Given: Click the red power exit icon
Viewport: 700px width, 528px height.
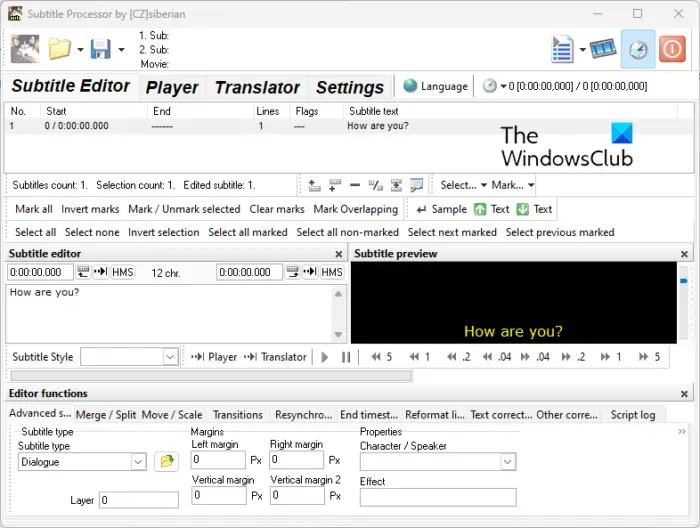Looking at the screenshot, I should click(x=672, y=49).
